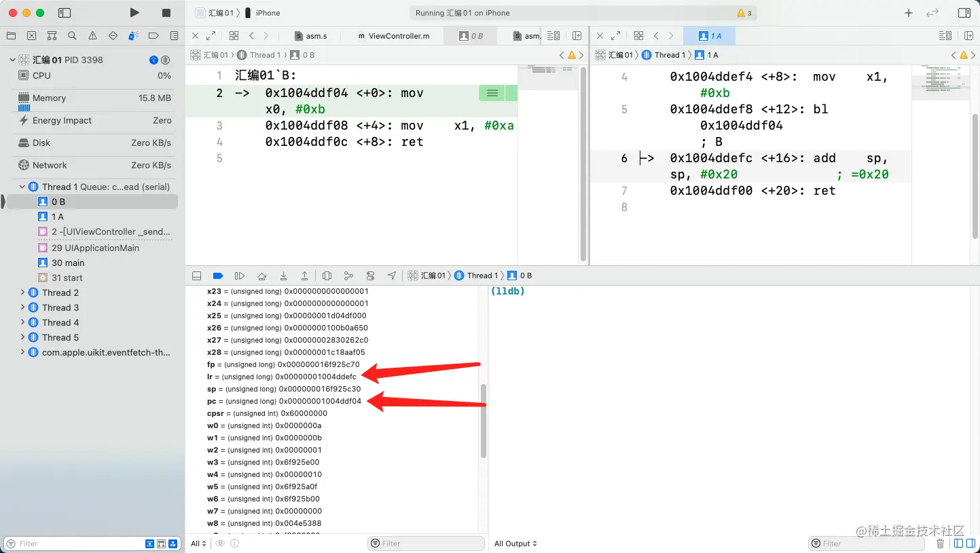This screenshot has height=553, width=980.
Task: Collapse the 汇编01 PID 3398 process
Action: tap(12, 60)
